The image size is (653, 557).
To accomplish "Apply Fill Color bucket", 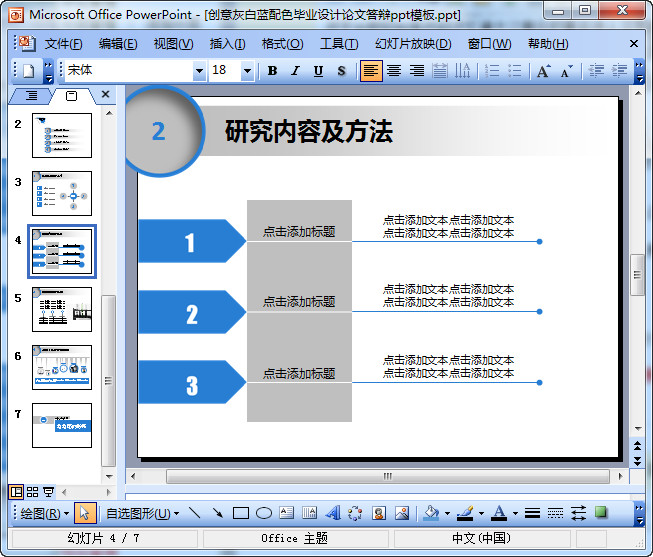I will tap(431, 513).
